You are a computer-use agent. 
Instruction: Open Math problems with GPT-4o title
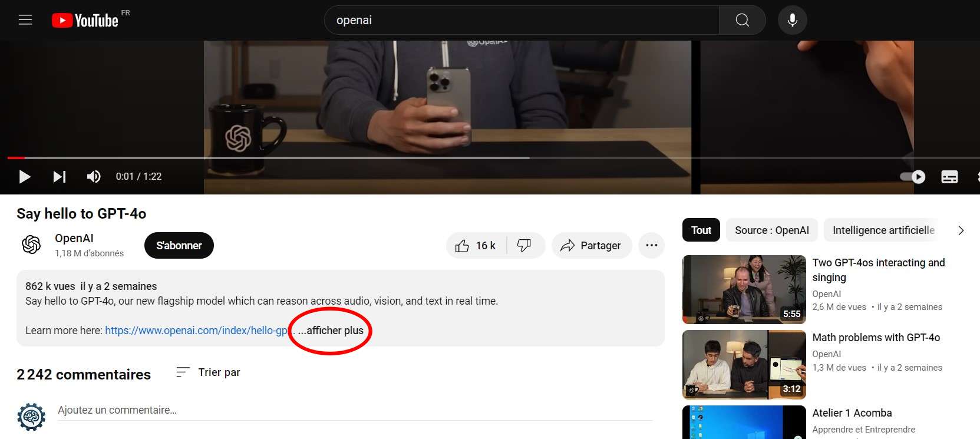coord(876,338)
